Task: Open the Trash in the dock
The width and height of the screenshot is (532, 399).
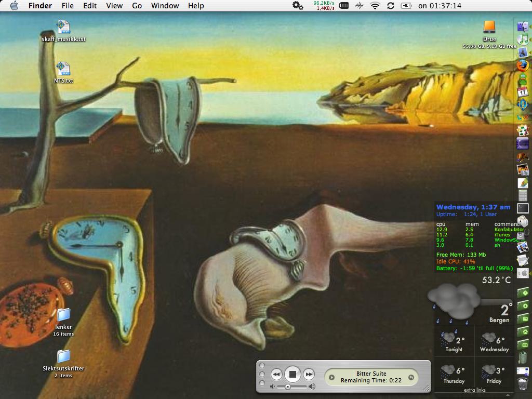Action: pos(523,384)
